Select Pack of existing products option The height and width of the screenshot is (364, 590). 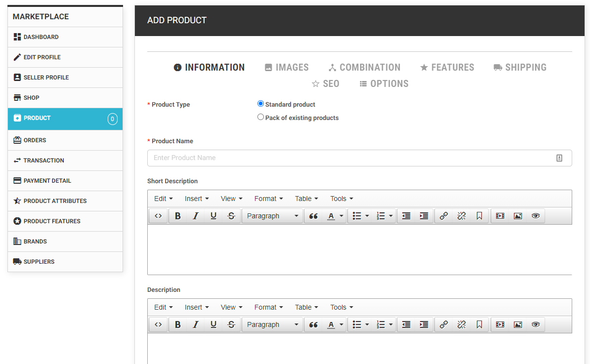pyautogui.click(x=260, y=117)
